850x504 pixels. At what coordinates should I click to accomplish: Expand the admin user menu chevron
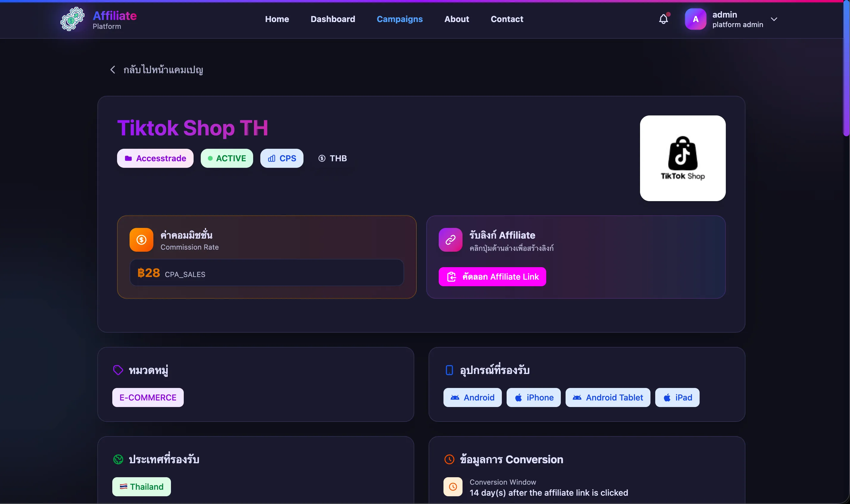tap(774, 19)
